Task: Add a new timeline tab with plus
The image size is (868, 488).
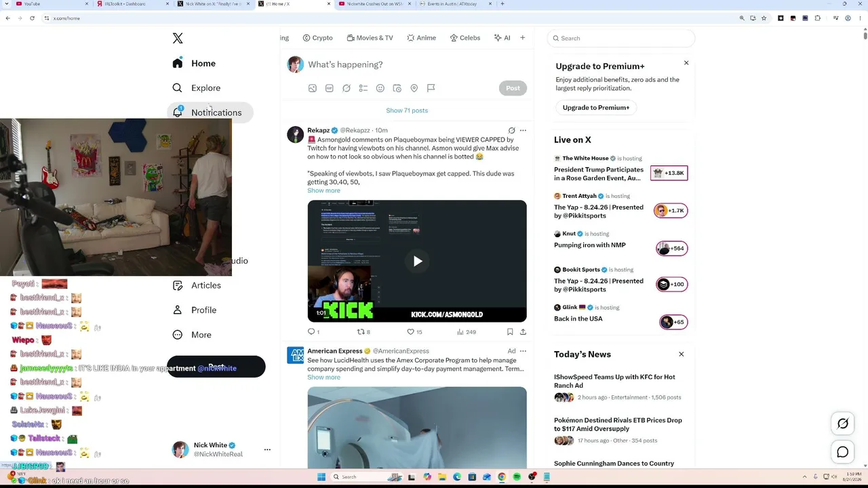Action: [522, 38]
